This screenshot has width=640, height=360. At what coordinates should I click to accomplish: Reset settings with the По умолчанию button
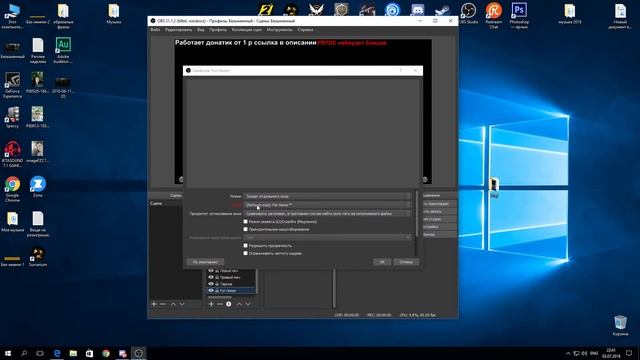[x=205, y=262]
